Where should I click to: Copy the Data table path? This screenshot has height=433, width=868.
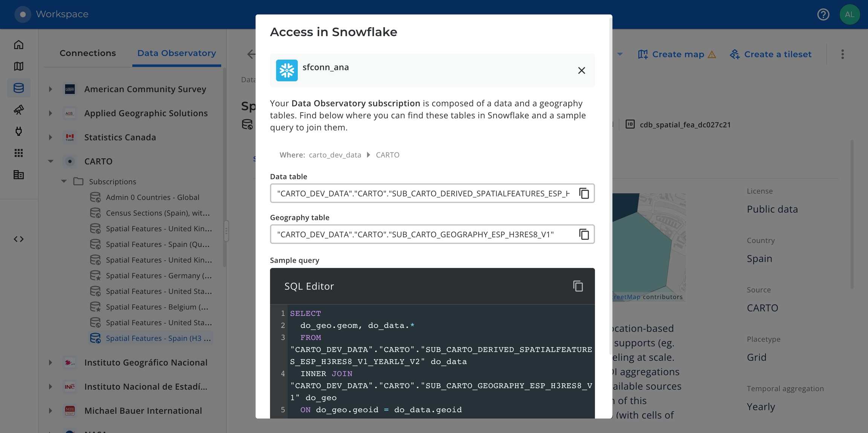(584, 194)
